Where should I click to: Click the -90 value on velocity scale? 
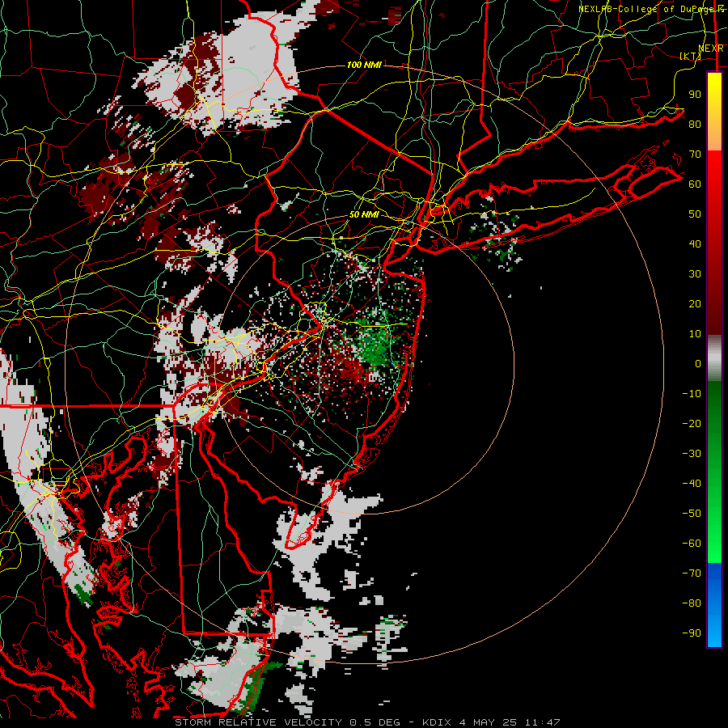click(692, 633)
